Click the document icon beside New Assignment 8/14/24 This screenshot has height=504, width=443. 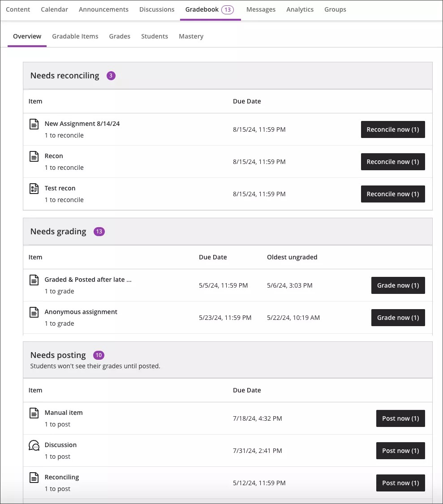point(34,124)
